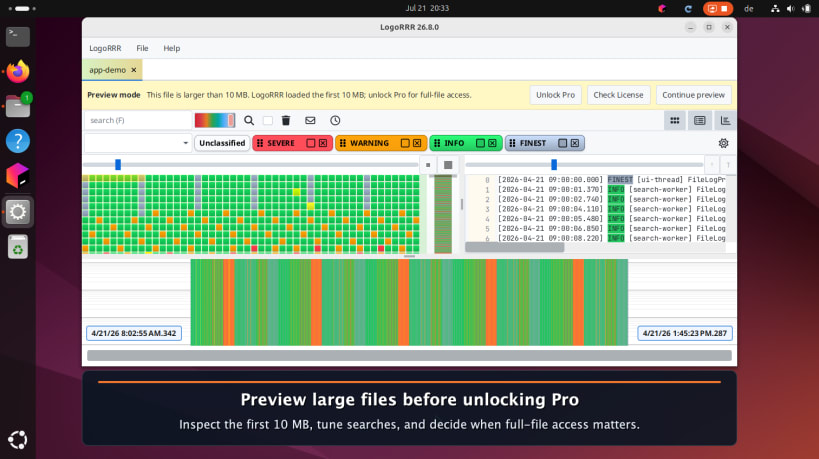
Task: Click the trash delete icon in toolbar
Action: tap(286, 121)
